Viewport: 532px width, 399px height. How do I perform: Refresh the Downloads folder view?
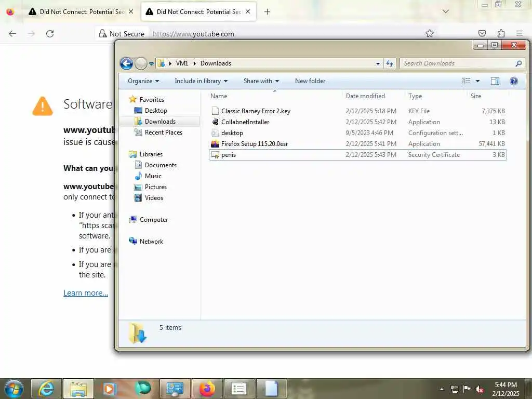pos(390,63)
